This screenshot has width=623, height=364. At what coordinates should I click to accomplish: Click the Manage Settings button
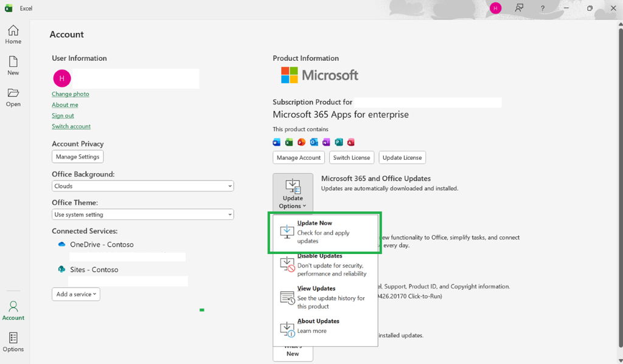point(78,157)
